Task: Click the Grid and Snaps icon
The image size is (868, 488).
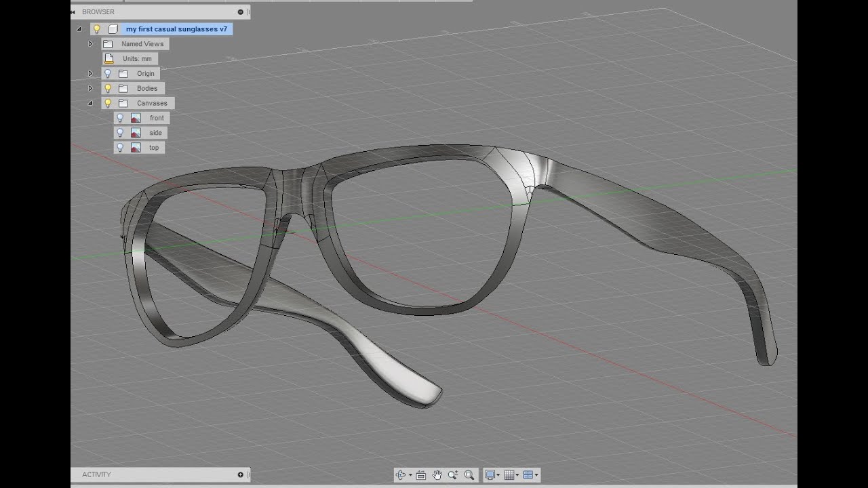Action: (x=509, y=475)
